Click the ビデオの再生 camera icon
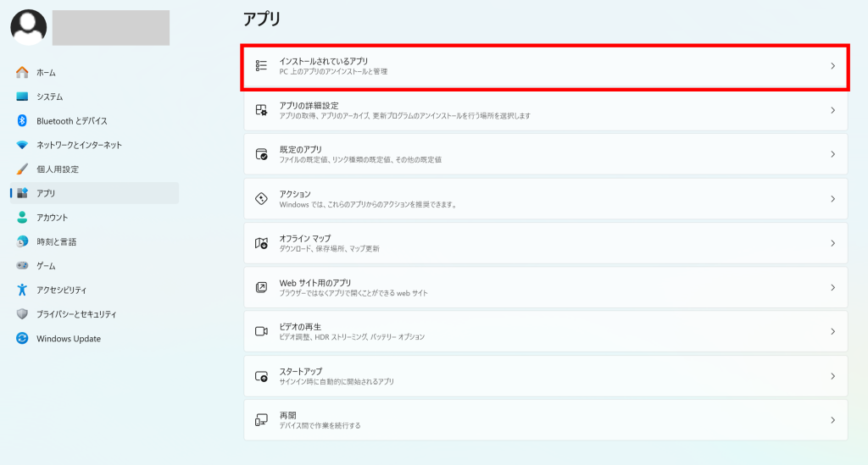Image resolution: width=868 pixels, height=465 pixels. tap(261, 331)
